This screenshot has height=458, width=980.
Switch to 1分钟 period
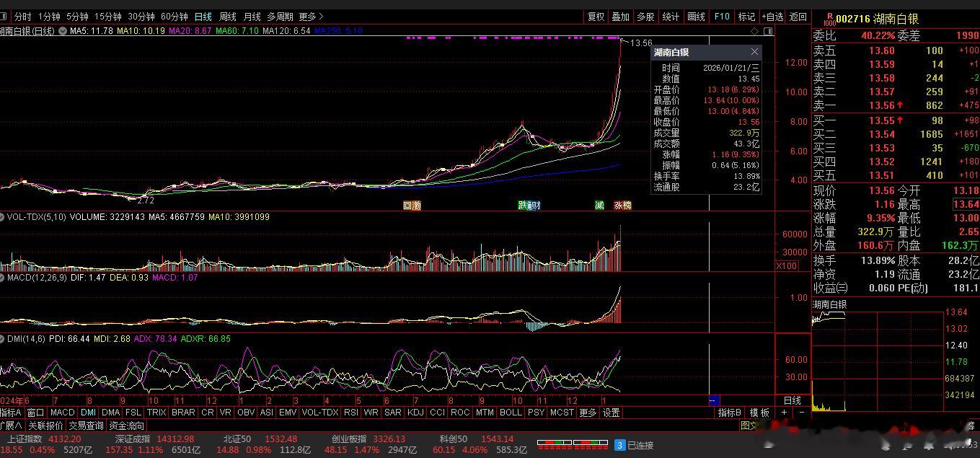pos(50,17)
